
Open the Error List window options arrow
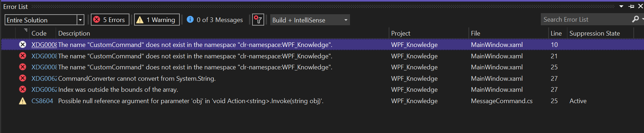pos(621,6)
